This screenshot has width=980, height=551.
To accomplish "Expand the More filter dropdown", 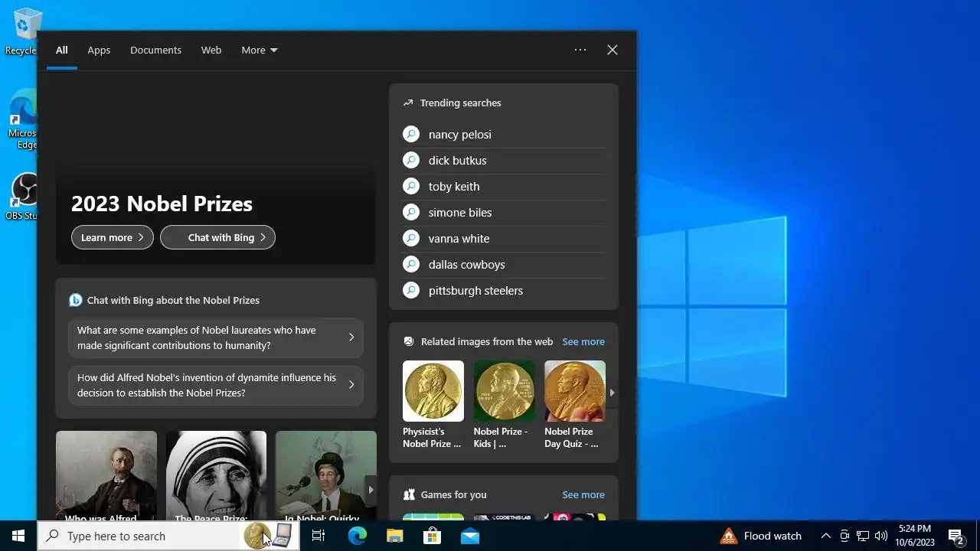I will click(x=260, y=50).
